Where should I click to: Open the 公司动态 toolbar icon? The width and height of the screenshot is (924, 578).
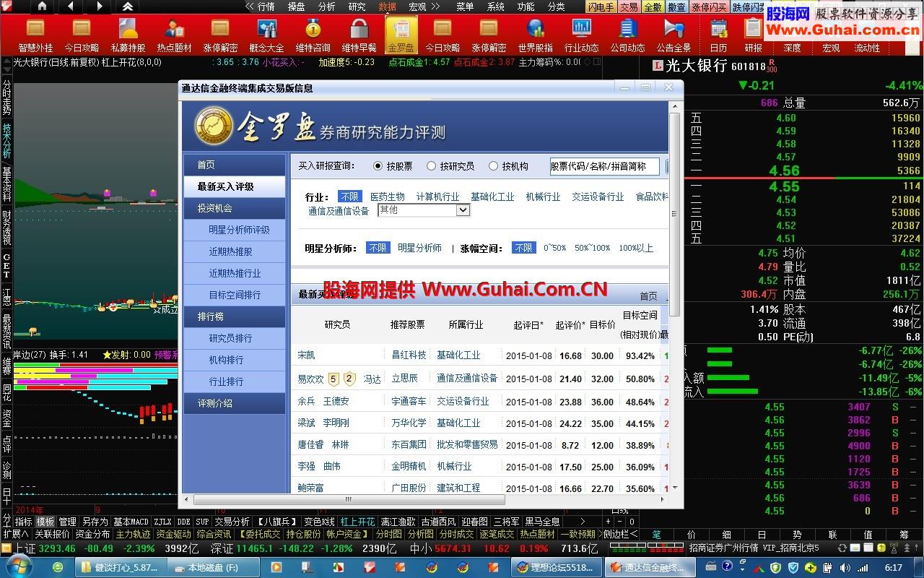pos(627,34)
